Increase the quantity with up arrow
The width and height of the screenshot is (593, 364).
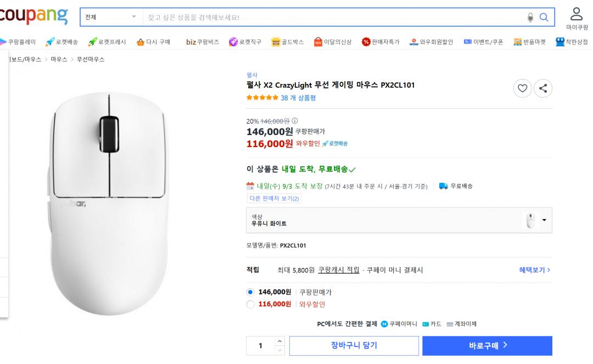(279, 341)
